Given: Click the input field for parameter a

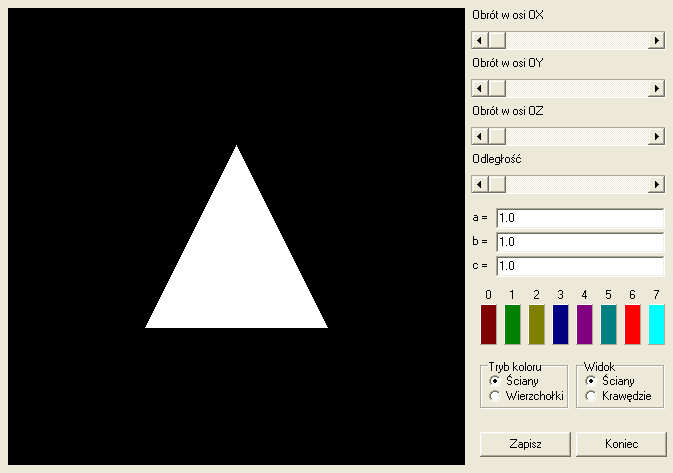Looking at the screenshot, I should click(x=579, y=218).
